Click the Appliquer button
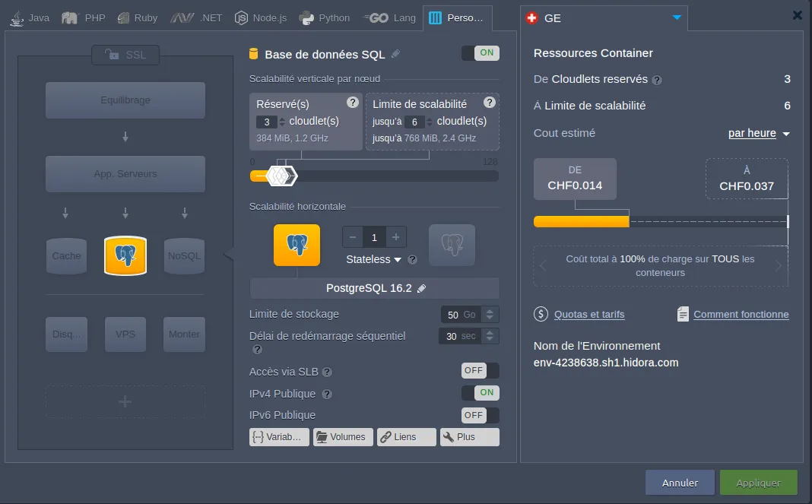This screenshot has height=504, width=812. [x=758, y=483]
